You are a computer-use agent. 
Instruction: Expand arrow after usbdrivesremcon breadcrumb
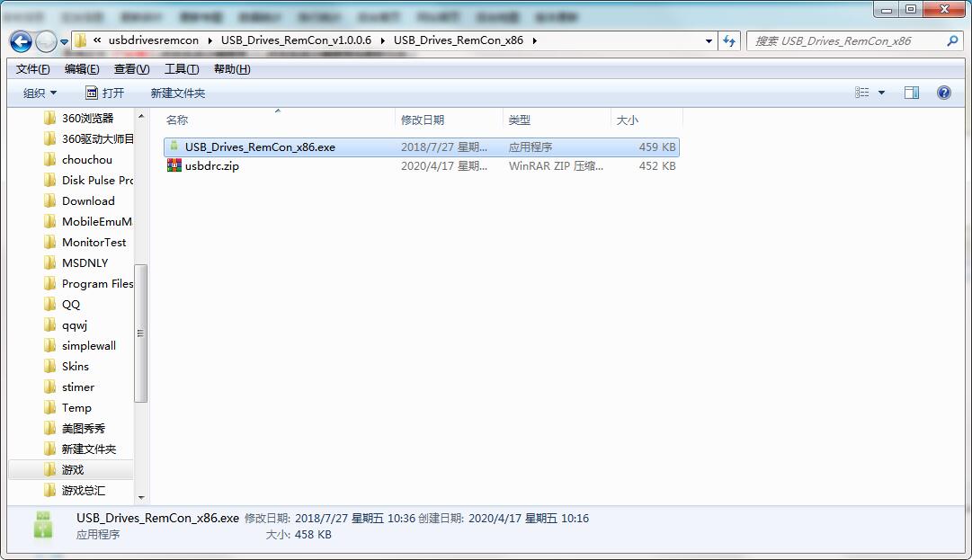coord(210,40)
